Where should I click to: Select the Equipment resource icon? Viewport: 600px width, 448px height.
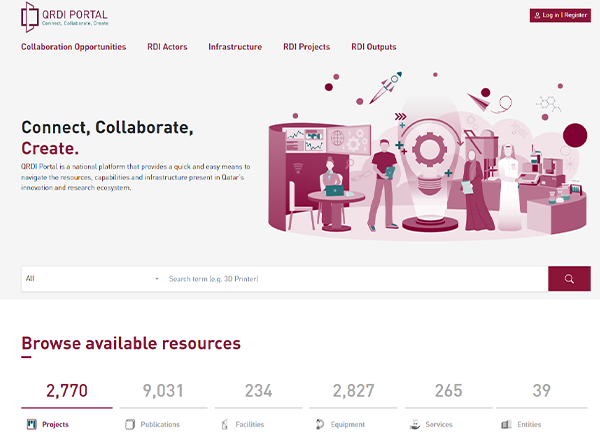[319, 424]
